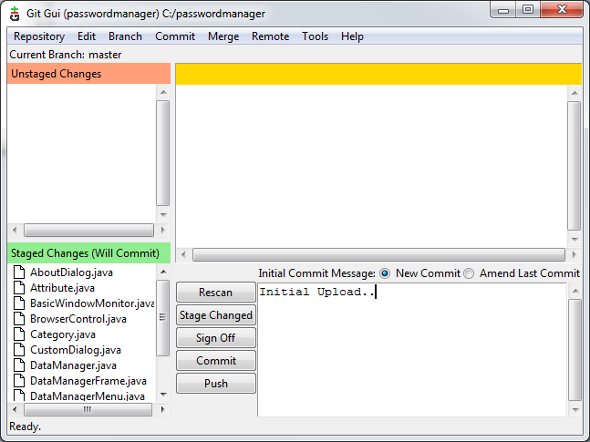The image size is (590, 442).
Task: Click the yellow diff header bar
Action: (379, 74)
